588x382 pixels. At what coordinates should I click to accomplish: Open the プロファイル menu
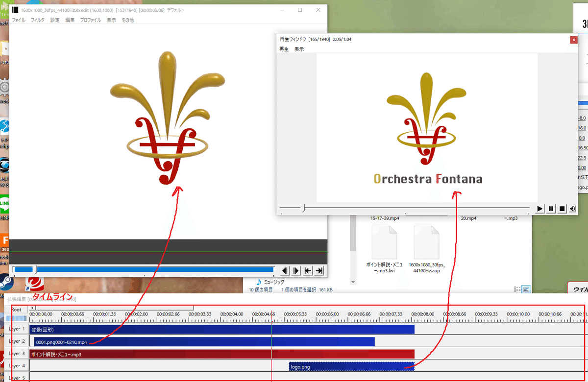pos(90,20)
